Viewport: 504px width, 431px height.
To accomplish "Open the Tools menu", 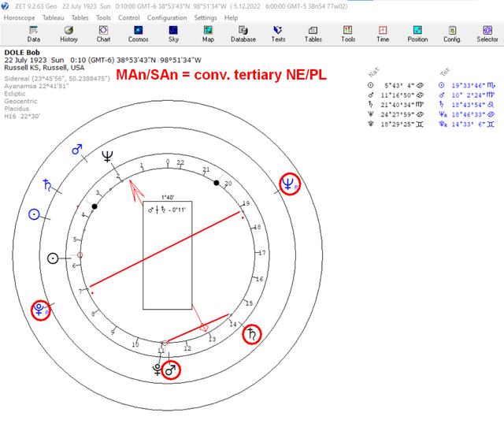I will tap(103, 17).
